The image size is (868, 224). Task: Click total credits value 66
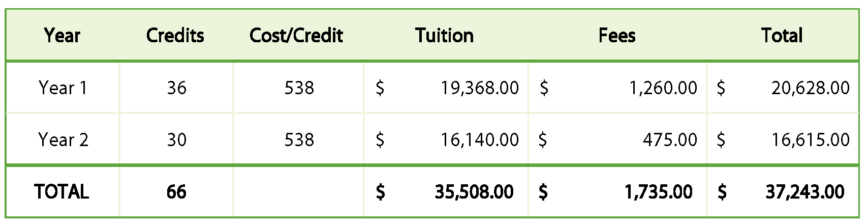pos(176,192)
